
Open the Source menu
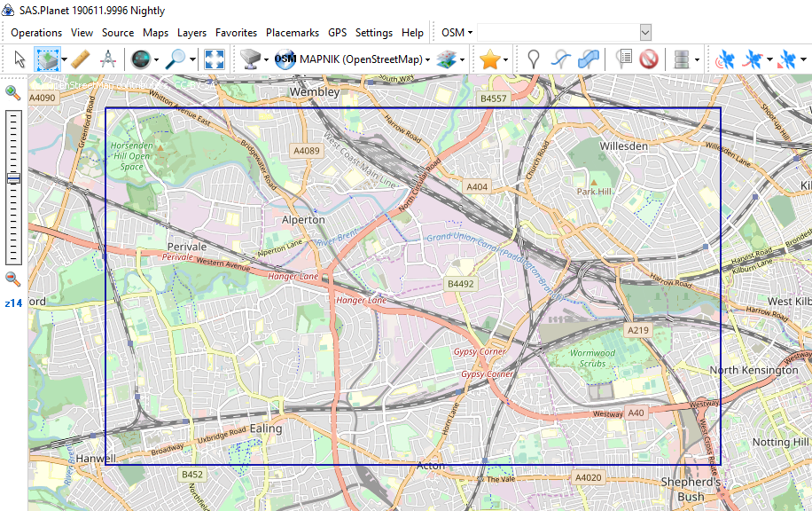tap(118, 33)
